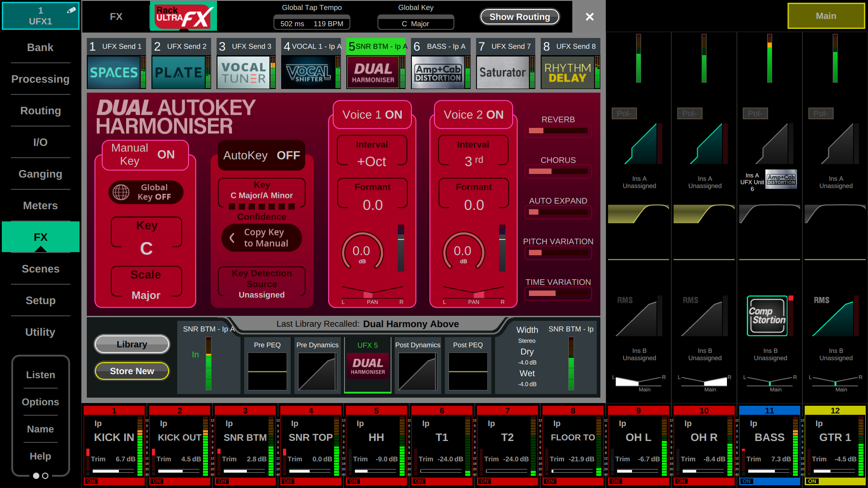The width and height of the screenshot is (868, 488).
Task: Open the Comp Stortion insert icon
Action: click(767, 316)
